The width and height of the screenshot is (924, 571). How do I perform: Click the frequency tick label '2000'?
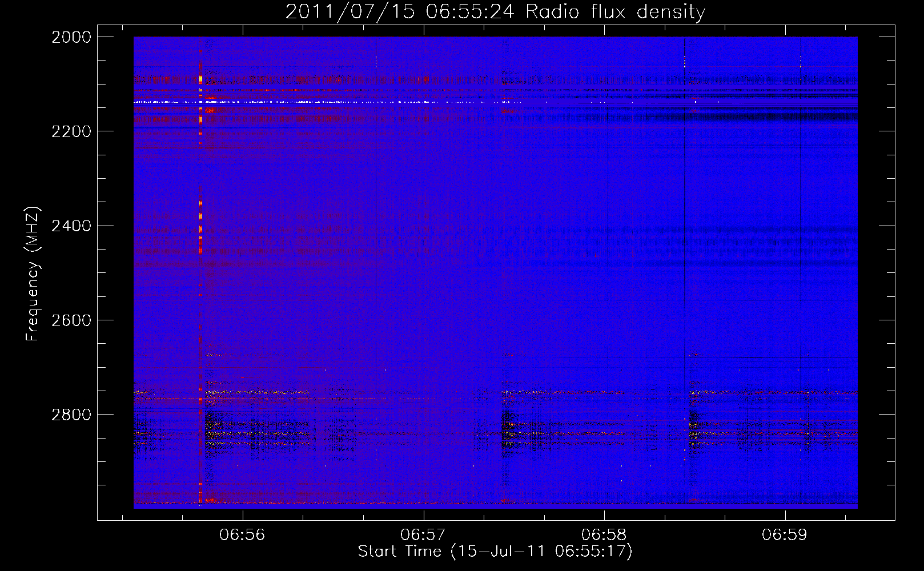pyautogui.click(x=71, y=37)
